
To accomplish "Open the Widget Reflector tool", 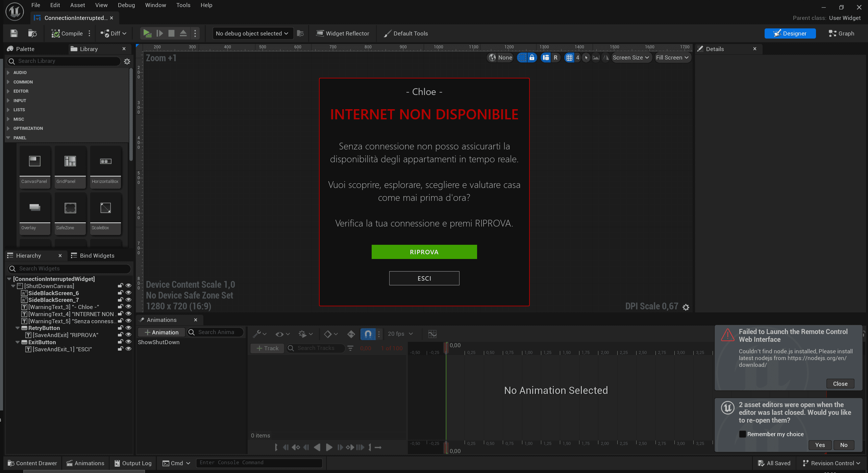I will click(x=343, y=33).
